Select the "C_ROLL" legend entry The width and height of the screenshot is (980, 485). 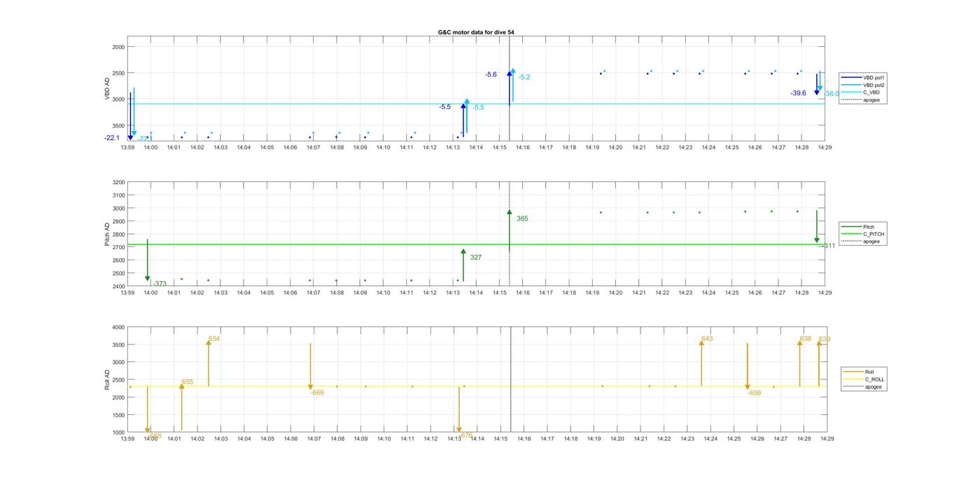(x=864, y=379)
